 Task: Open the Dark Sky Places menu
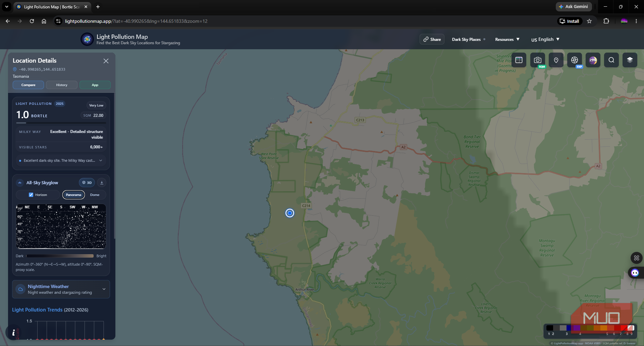(469, 40)
